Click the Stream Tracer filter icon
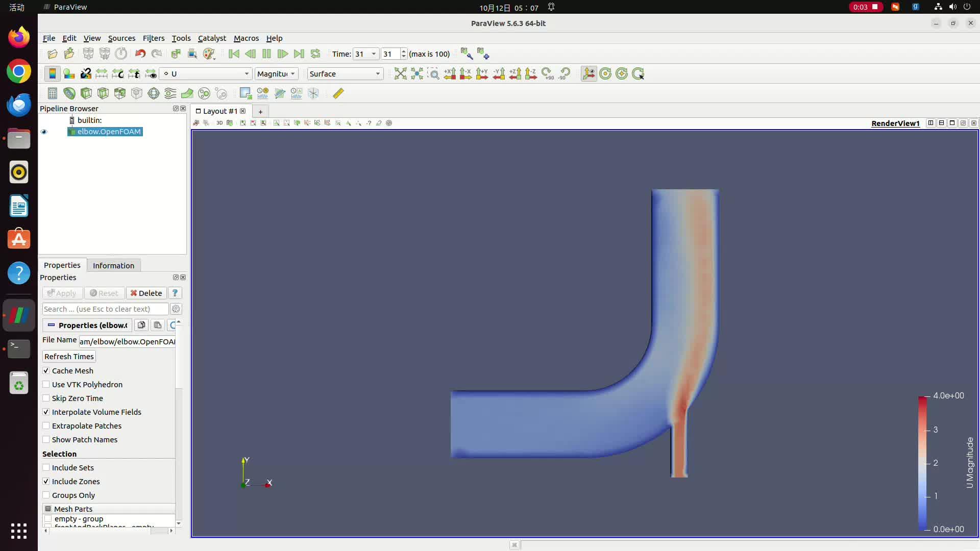The image size is (980, 551). [x=170, y=93]
